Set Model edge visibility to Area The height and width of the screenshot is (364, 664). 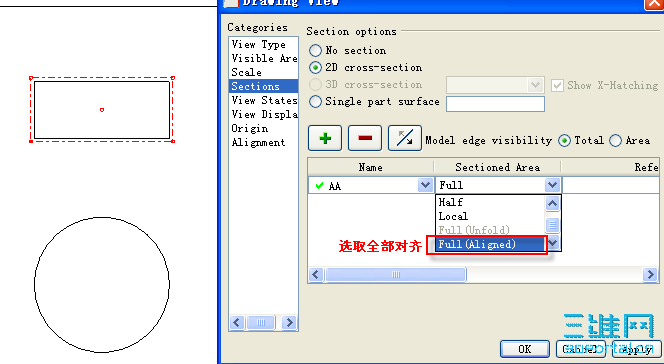[x=615, y=141]
